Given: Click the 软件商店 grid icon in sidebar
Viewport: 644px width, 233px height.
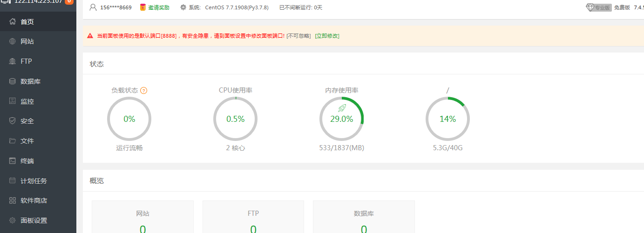Looking at the screenshot, I should point(13,200).
